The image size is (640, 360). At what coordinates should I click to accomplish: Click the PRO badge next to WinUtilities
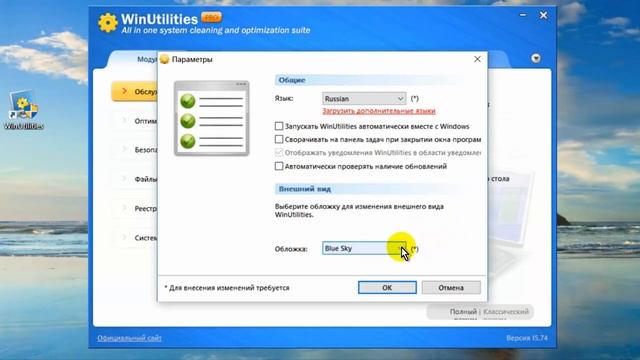pos(211,17)
